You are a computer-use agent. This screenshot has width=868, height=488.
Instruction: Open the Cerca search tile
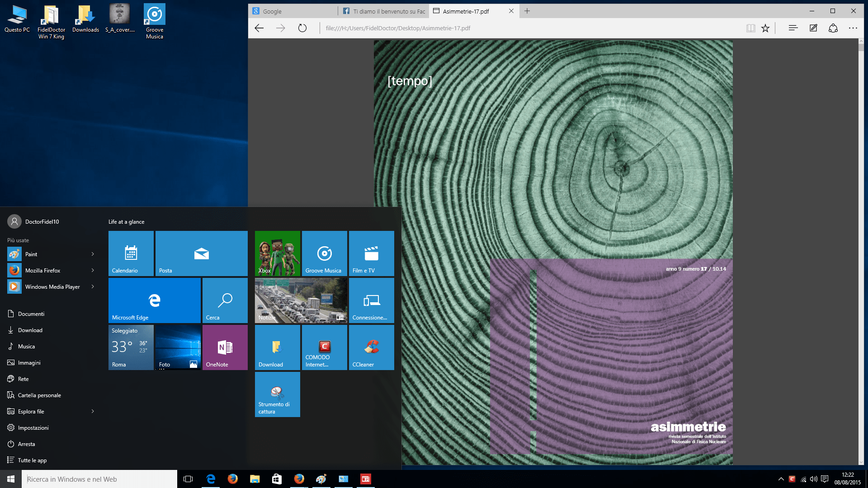coord(225,300)
